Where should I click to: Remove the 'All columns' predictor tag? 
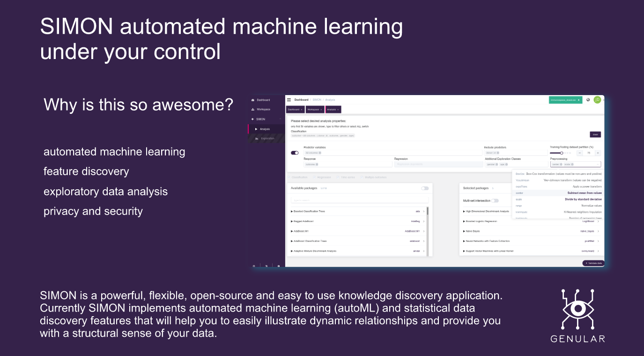click(x=320, y=153)
